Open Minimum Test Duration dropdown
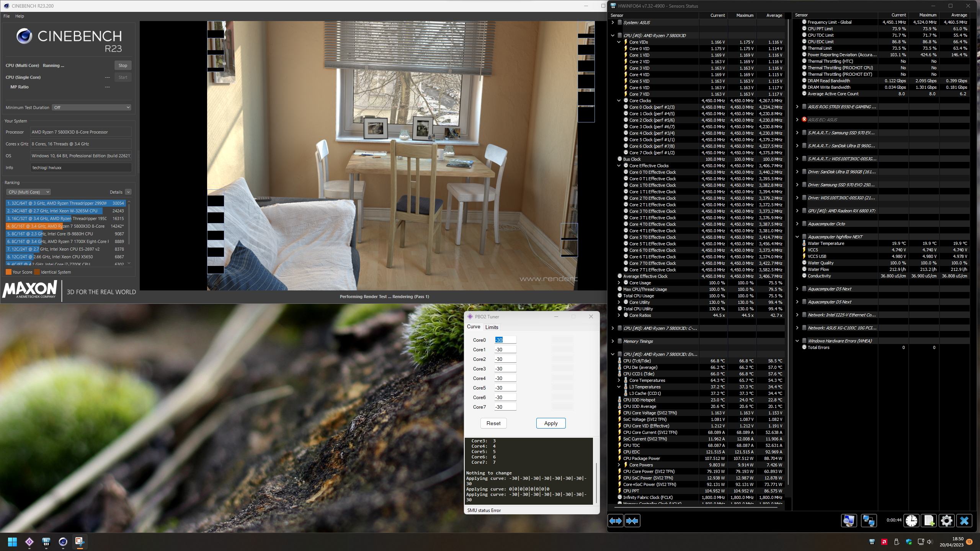Image resolution: width=980 pixels, height=551 pixels. point(91,108)
